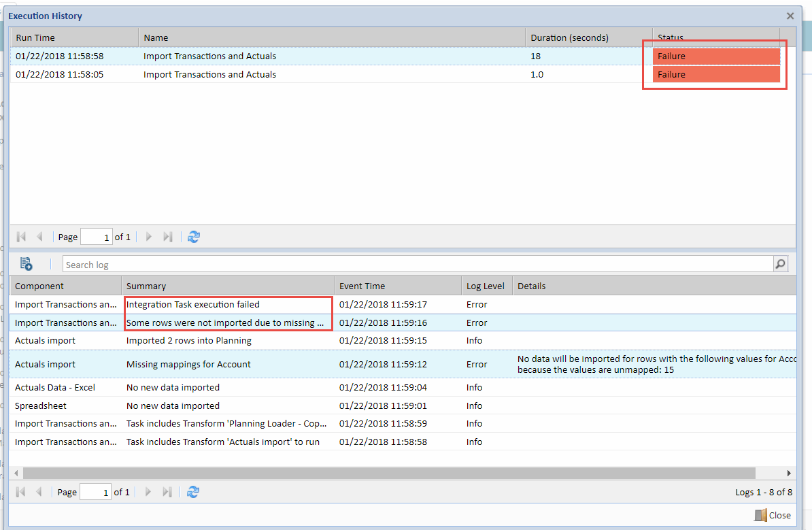Viewport: 812px width, 530px height.
Task: Go to previous page in execution history pager
Action: coord(39,237)
